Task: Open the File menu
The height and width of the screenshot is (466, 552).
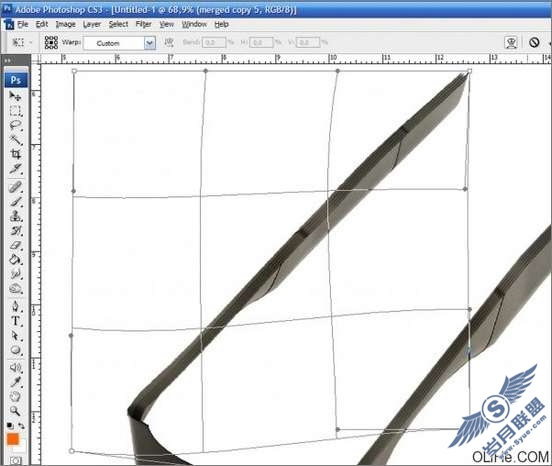Action: [23, 24]
